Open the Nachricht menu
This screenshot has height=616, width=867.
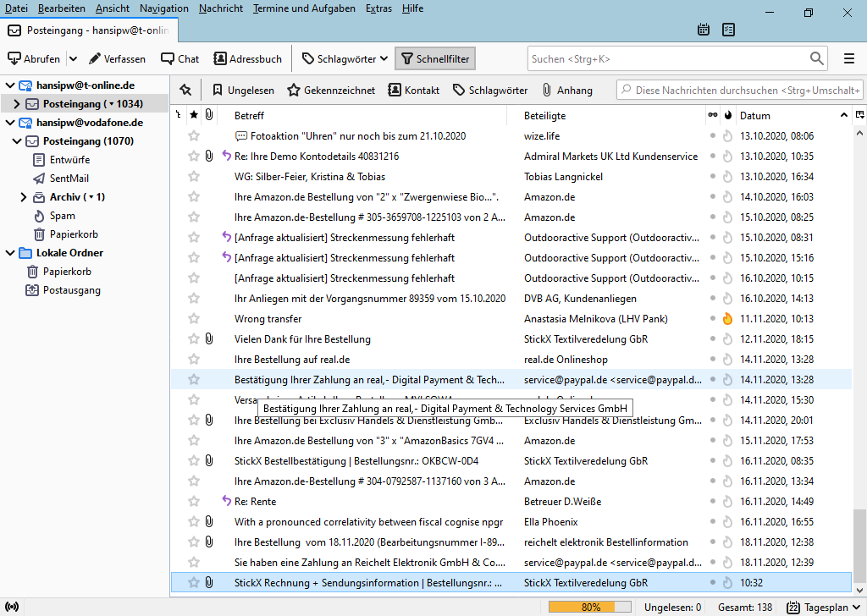(220, 8)
